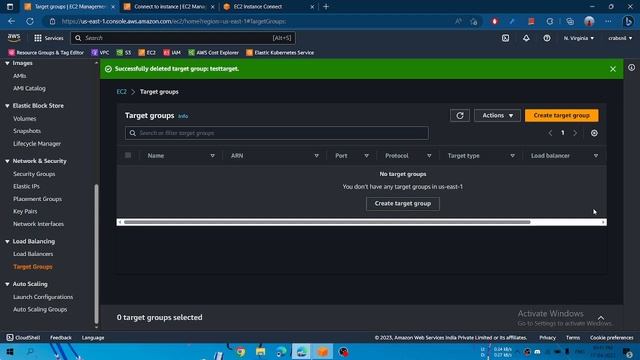Dismiss the green success banner

pos(613,69)
